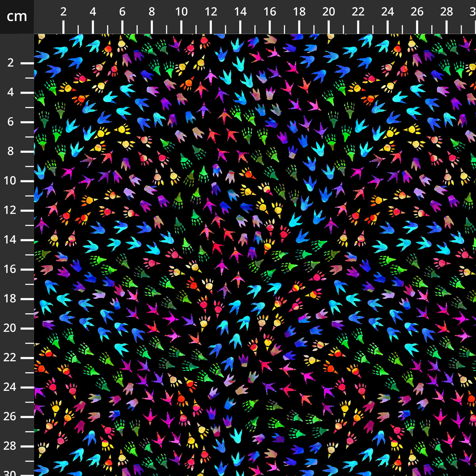
Task: Pick 18 on the horizontal ruler
Action: click(x=299, y=12)
